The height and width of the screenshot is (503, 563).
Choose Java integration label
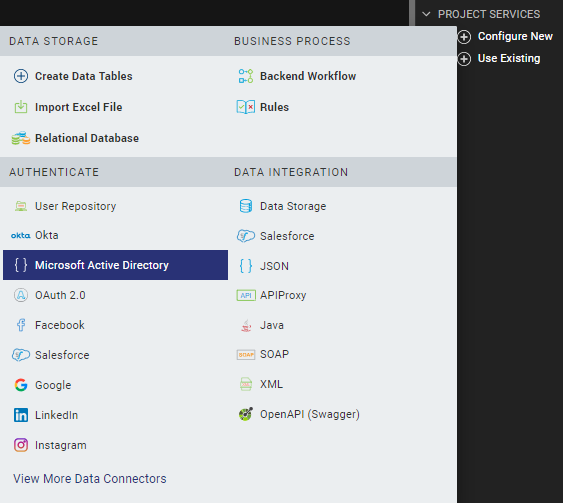pos(272,325)
